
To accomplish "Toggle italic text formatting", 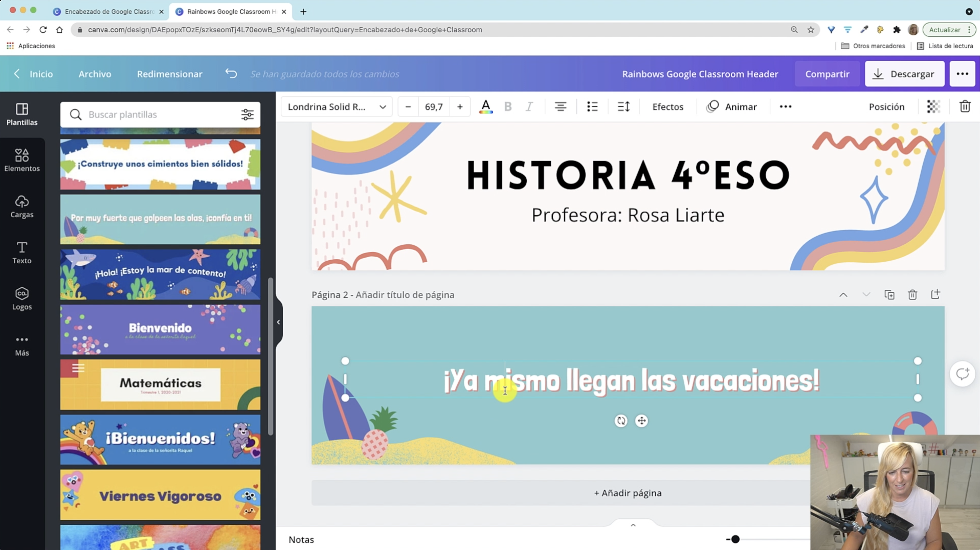I will (x=529, y=107).
